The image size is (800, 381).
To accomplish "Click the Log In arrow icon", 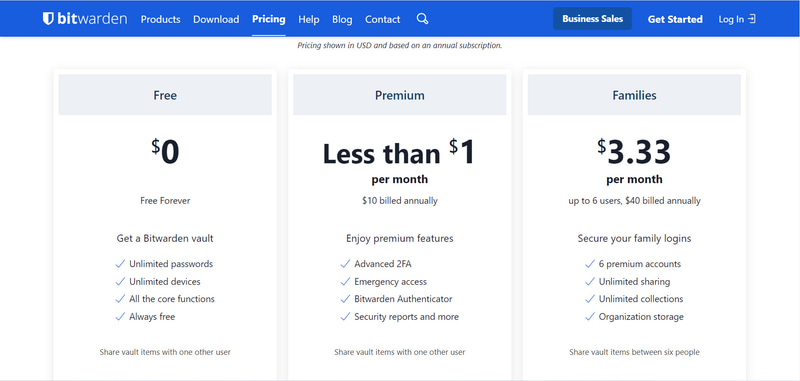I will coord(752,19).
